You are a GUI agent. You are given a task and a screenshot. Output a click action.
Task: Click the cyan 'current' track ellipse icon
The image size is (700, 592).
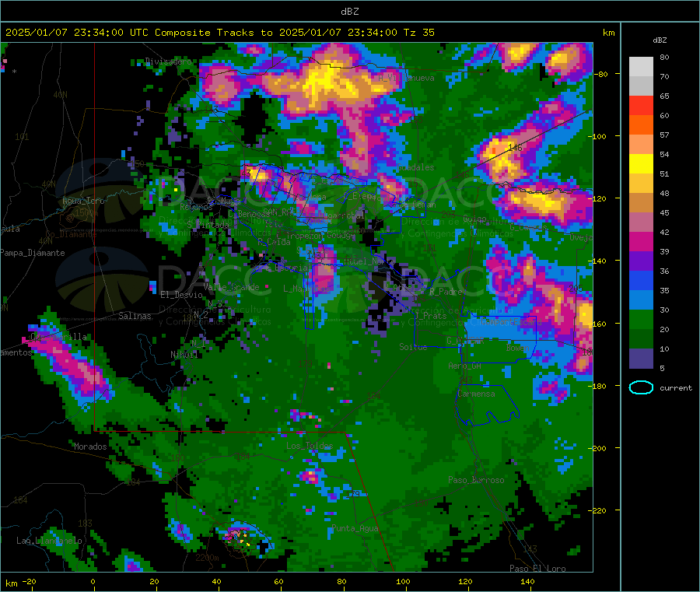coord(641,387)
